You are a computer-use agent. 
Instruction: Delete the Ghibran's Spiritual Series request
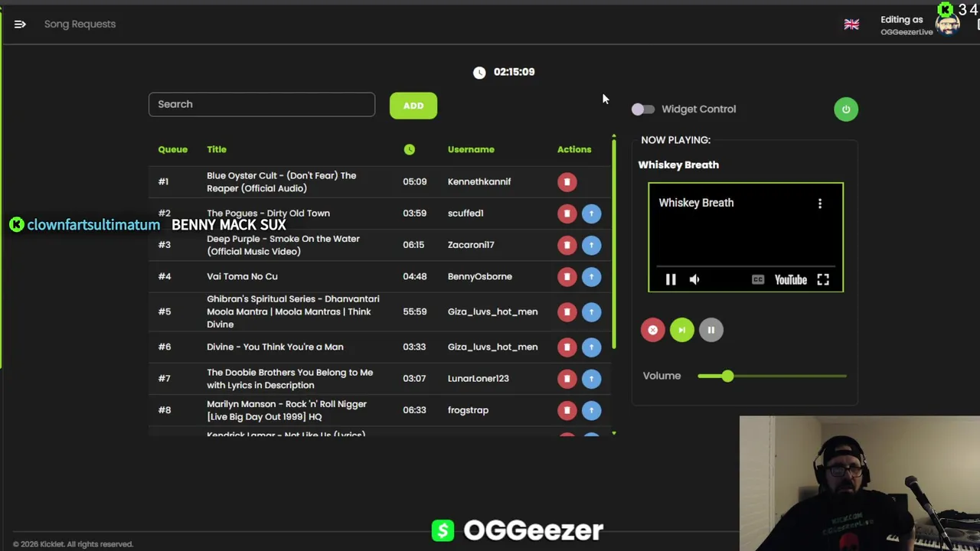click(x=567, y=311)
